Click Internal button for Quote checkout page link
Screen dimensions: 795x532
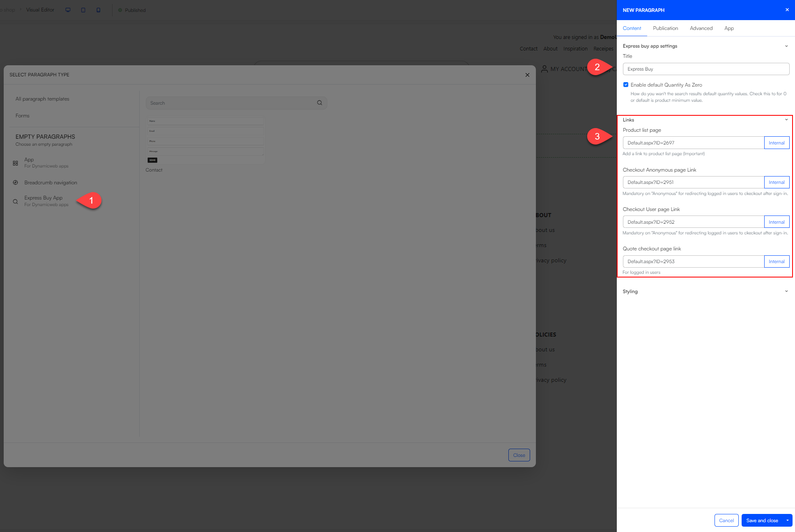[777, 261]
